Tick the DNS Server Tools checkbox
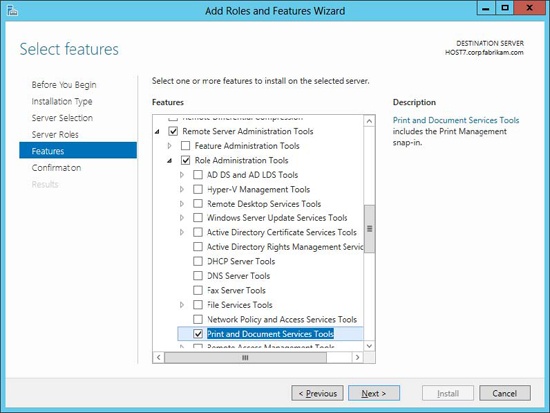The image size is (550, 413). point(198,275)
